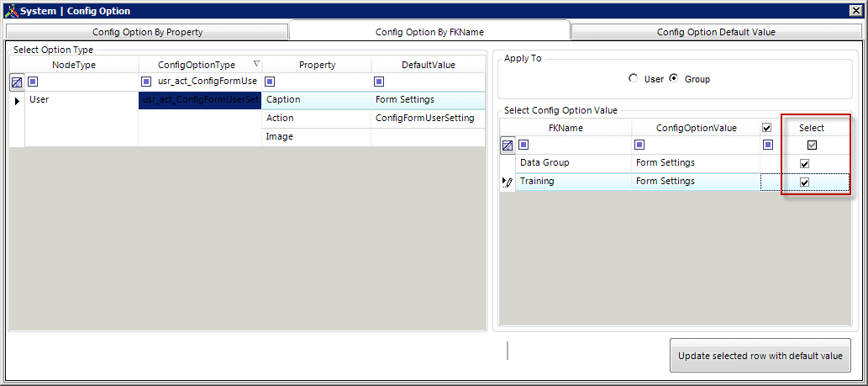Click the filter operator icon under ConfigOptionValue column
Image resolution: width=868 pixels, height=386 pixels.
tap(640, 145)
